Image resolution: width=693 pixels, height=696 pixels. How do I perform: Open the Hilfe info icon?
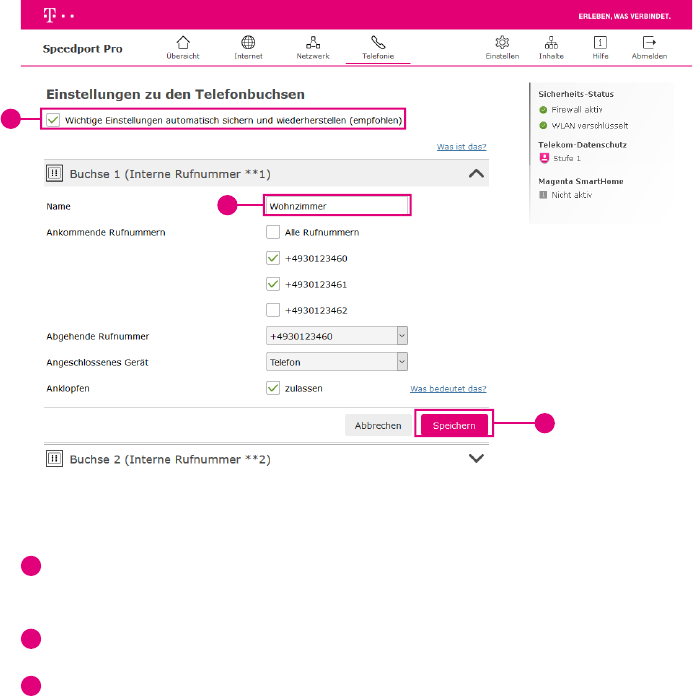(x=600, y=43)
